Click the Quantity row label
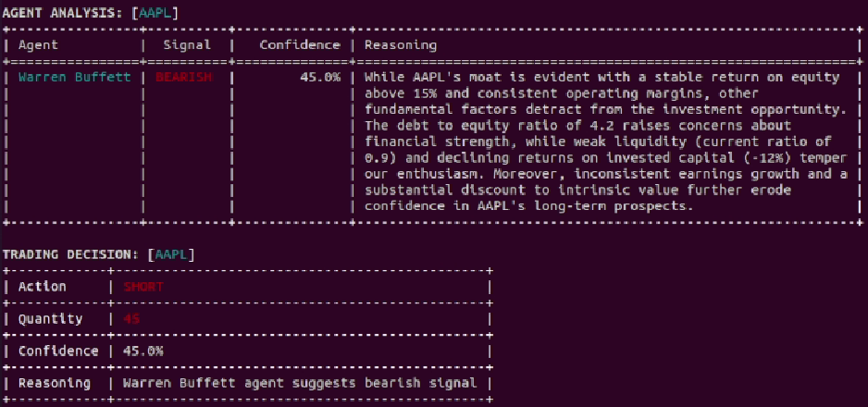 (x=49, y=319)
